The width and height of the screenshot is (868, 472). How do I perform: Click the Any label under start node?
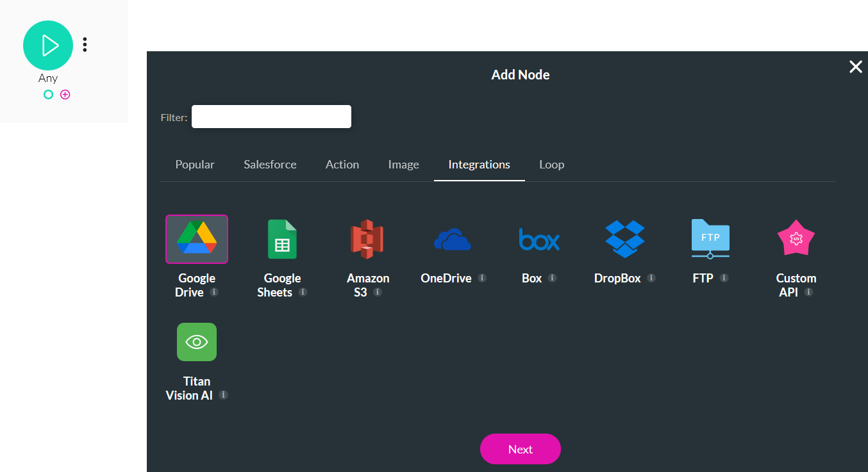tap(48, 78)
